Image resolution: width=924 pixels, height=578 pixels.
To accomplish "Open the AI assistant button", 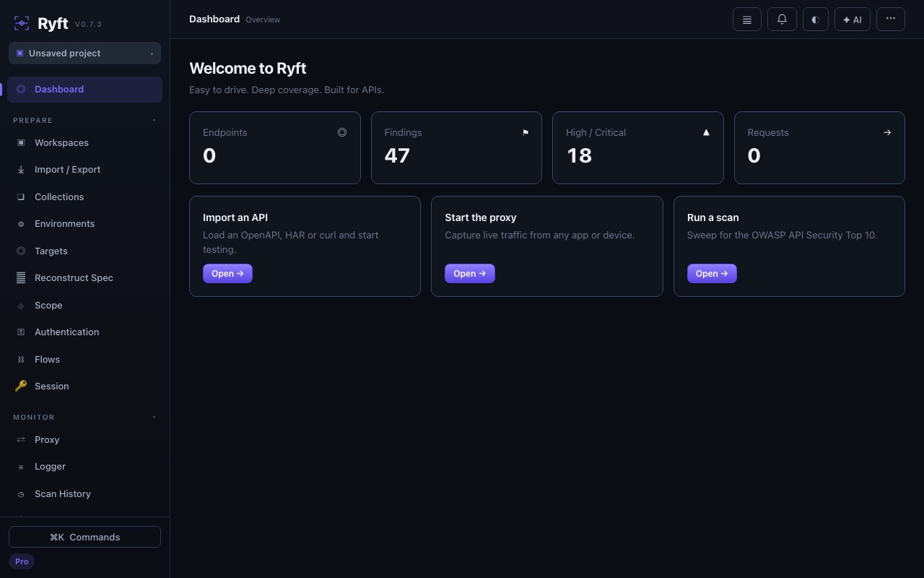I will click(853, 20).
